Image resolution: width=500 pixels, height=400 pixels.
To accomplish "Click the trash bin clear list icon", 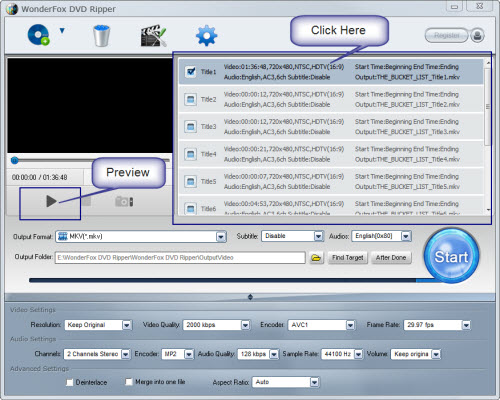I will (x=102, y=35).
